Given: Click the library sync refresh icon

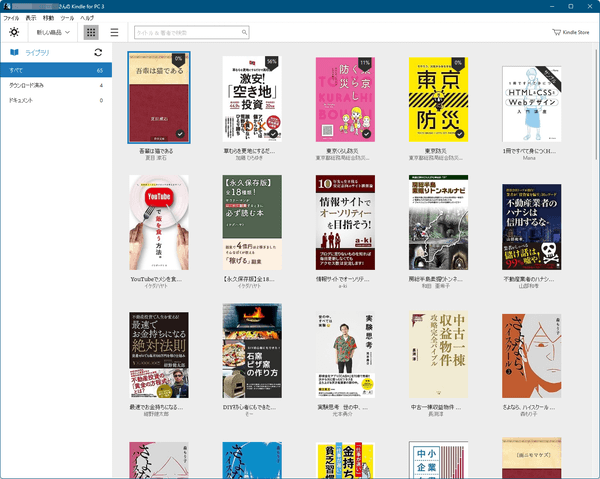Looking at the screenshot, I should tap(98, 52).
